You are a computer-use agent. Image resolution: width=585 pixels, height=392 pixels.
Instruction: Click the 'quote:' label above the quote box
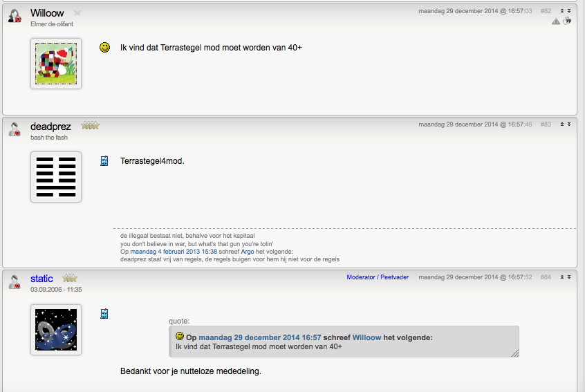(179, 321)
